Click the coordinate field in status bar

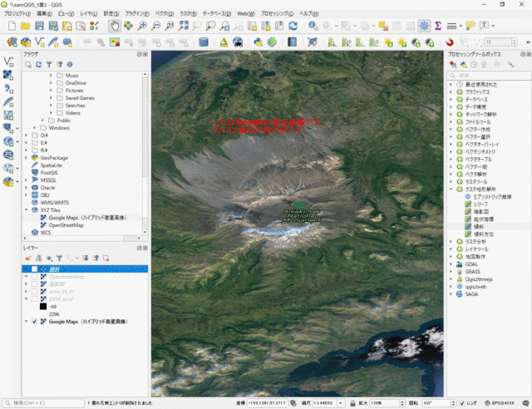268,403
